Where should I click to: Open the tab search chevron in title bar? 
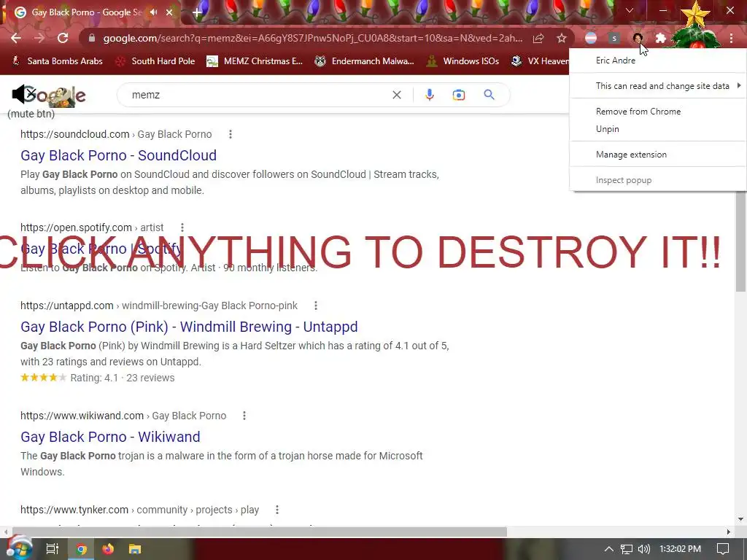pos(630,10)
